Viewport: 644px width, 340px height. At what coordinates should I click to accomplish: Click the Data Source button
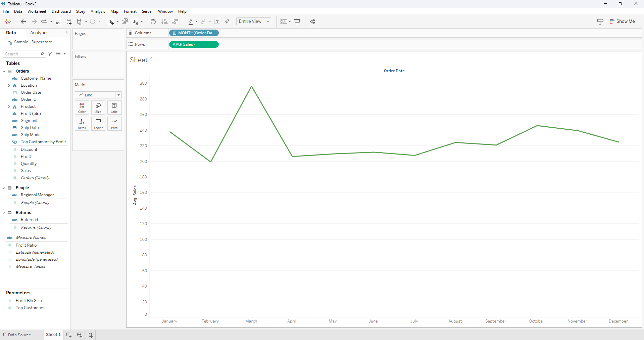(x=17, y=335)
